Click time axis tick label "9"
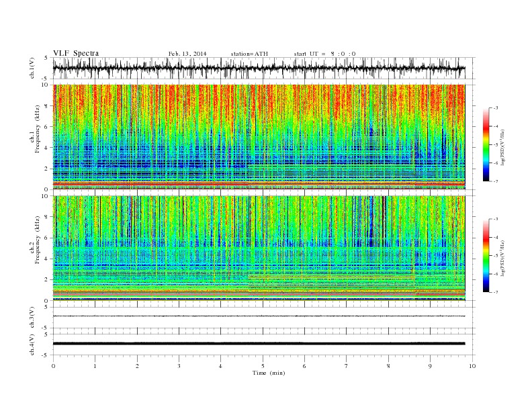Viewport: 532px width, 411px height. 430,366
